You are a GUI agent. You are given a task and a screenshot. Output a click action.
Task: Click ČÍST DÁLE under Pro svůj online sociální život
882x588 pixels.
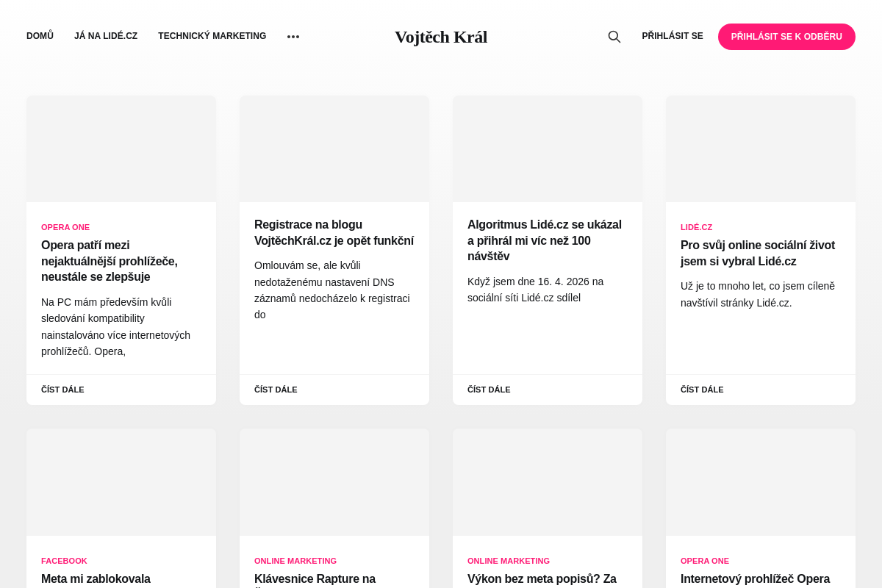(702, 390)
